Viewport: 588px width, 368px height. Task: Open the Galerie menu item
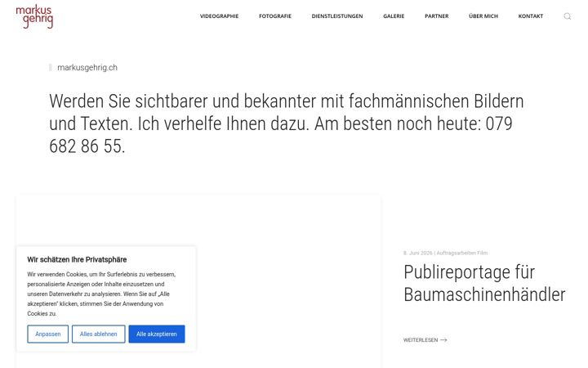click(x=394, y=16)
